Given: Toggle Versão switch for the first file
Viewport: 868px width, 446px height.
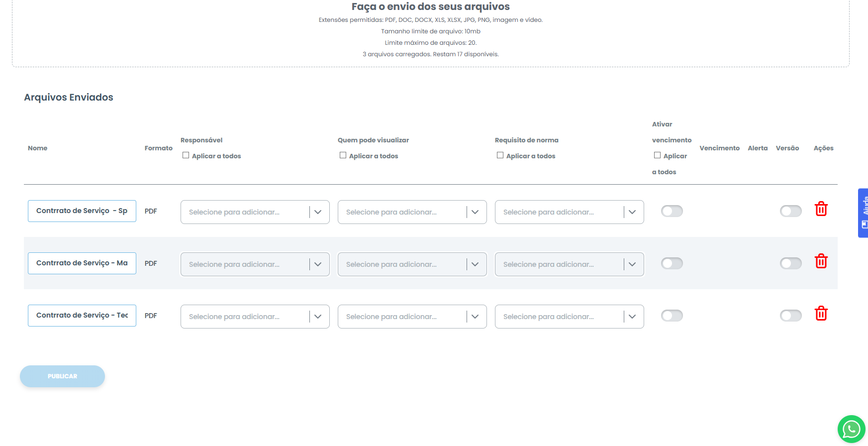Looking at the screenshot, I should (790, 211).
